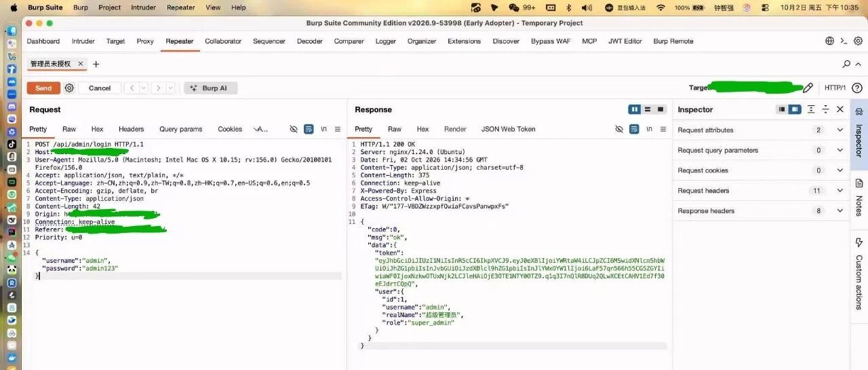868x370 pixels.
Task: Open back-history dropdown arrow
Action: pyautogui.click(x=144, y=88)
